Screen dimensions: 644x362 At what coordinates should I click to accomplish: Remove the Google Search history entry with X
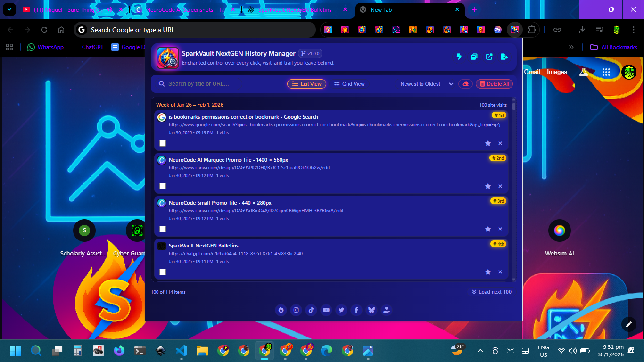click(x=500, y=143)
